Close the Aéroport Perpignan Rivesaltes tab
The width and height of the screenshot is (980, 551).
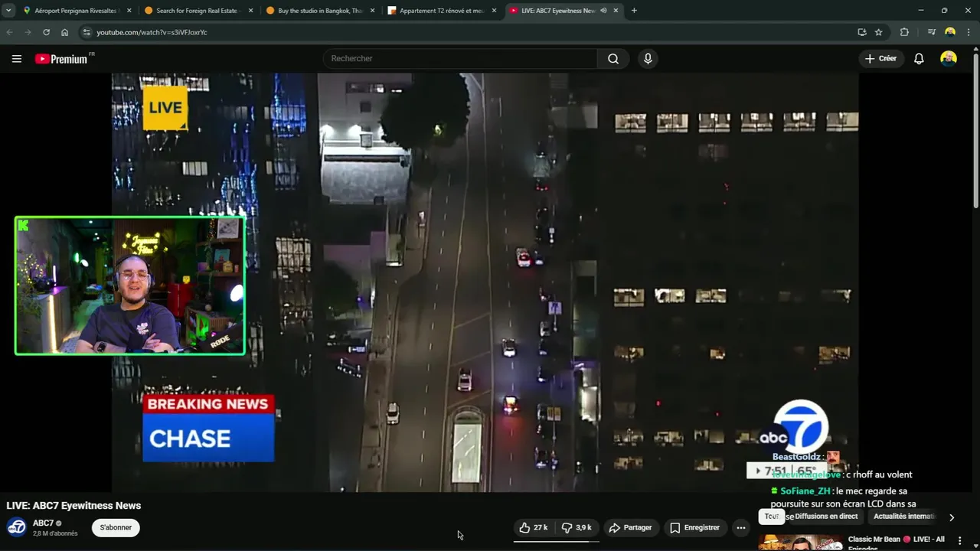coord(129,11)
